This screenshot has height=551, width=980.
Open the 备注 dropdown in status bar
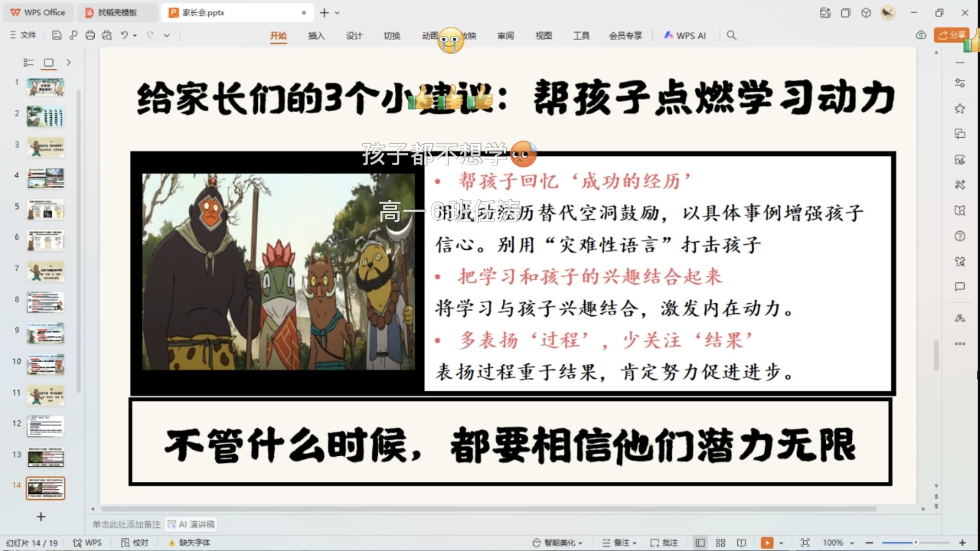619,543
